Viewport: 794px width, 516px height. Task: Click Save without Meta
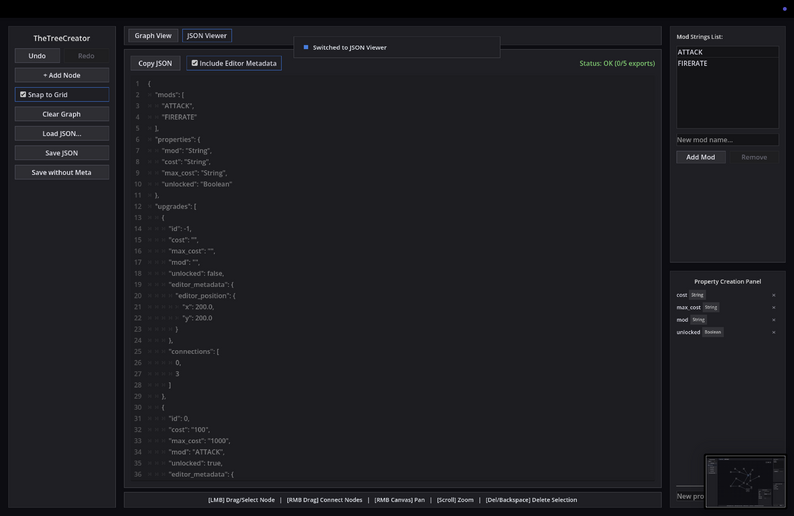pos(62,173)
